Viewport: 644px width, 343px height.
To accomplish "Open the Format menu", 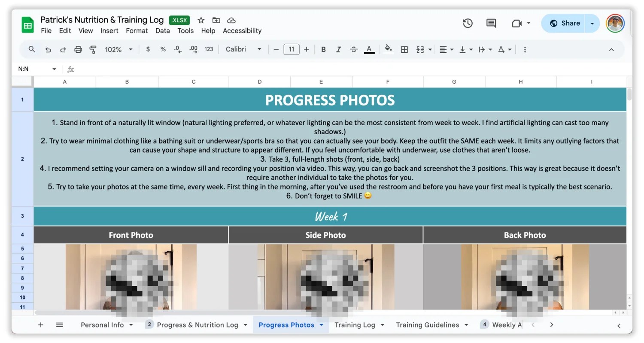I will [137, 31].
